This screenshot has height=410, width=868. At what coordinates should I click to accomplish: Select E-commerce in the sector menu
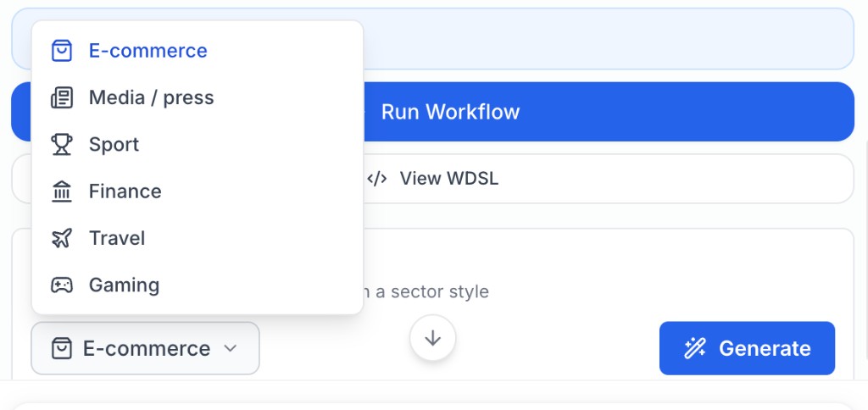(197, 51)
